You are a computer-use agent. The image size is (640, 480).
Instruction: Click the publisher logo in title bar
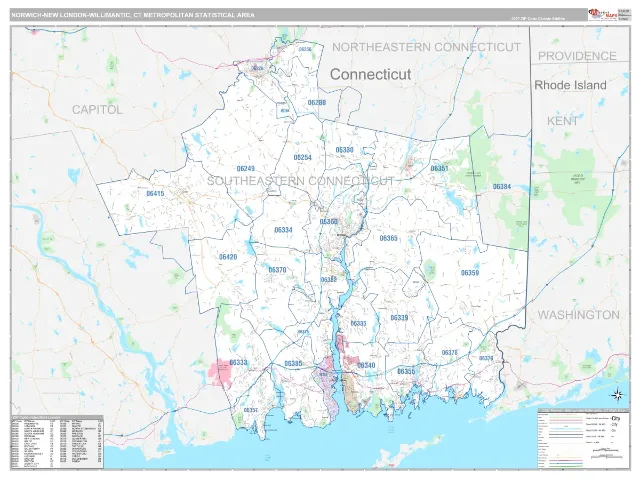click(603, 14)
